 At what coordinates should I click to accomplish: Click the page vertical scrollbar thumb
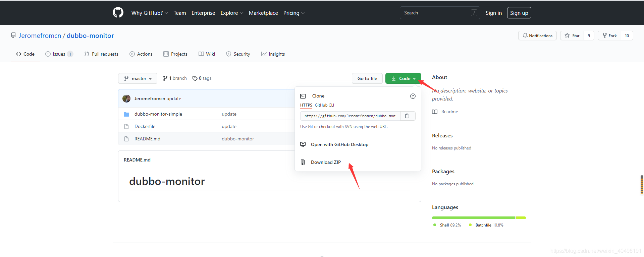[x=642, y=185]
